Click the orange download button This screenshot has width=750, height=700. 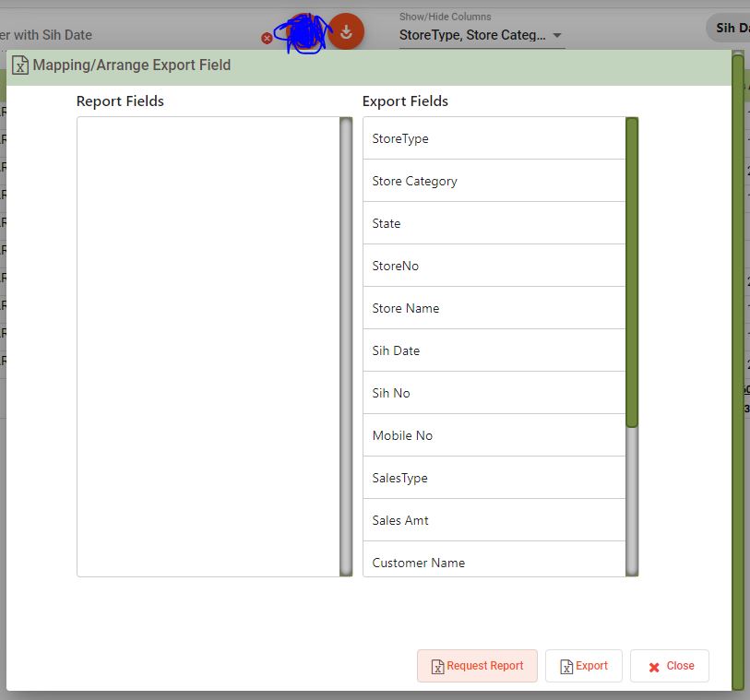tap(346, 31)
